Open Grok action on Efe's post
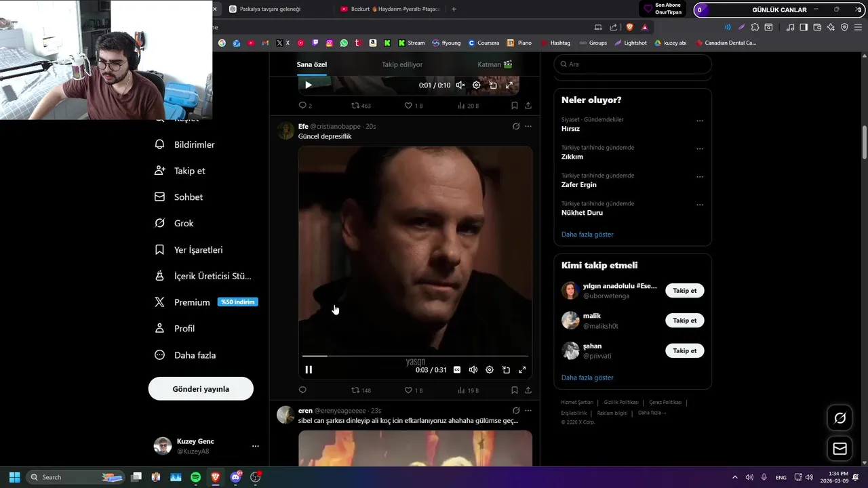868x488 pixels. (516, 126)
